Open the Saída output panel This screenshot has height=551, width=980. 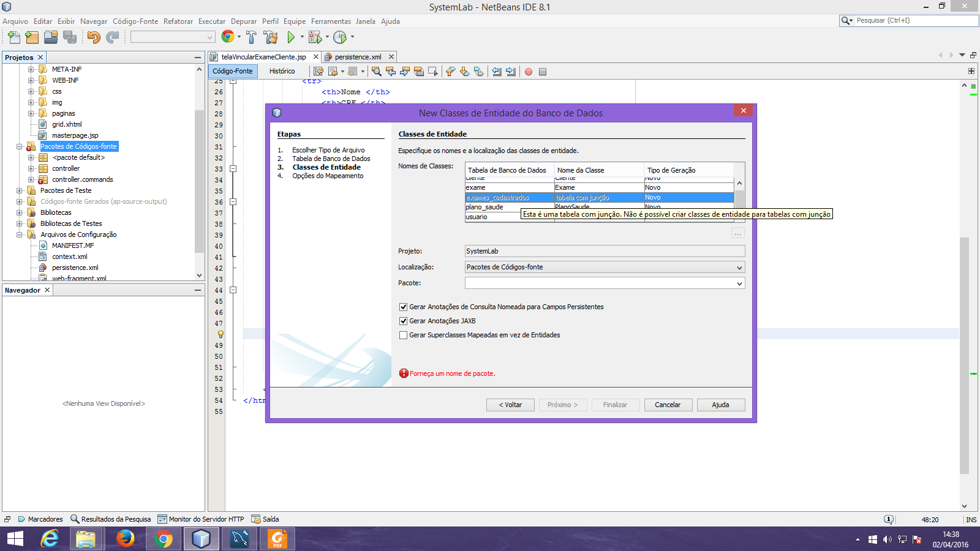265,519
